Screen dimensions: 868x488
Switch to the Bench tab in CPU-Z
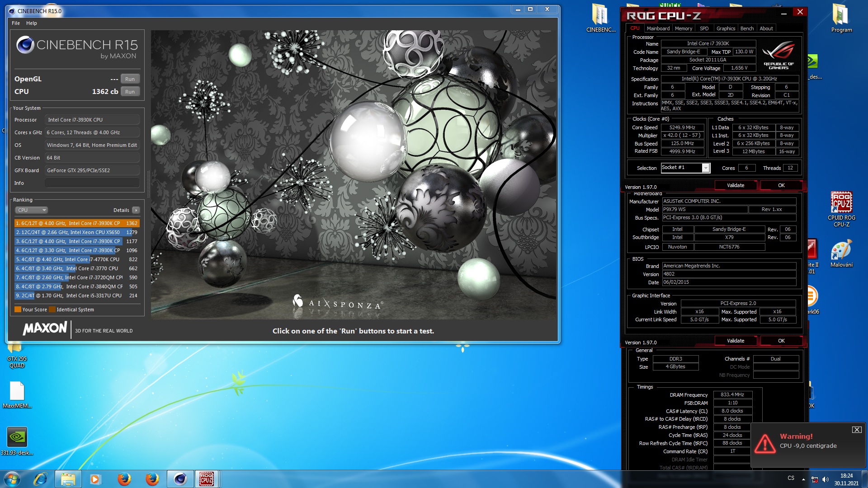pos(747,28)
